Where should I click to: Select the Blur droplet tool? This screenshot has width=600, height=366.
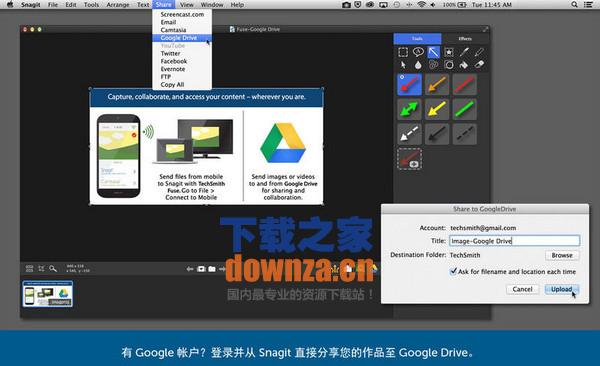(x=418, y=65)
